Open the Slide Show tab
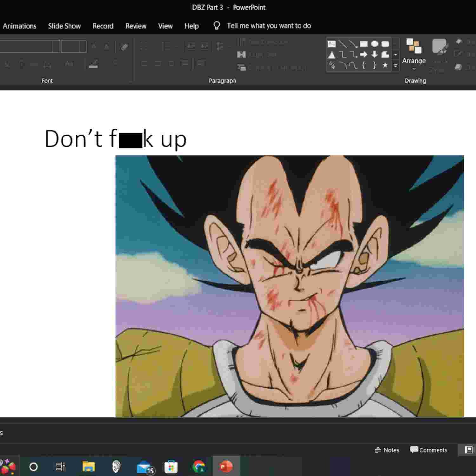Image resolution: width=476 pixels, height=476 pixels. (64, 26)
